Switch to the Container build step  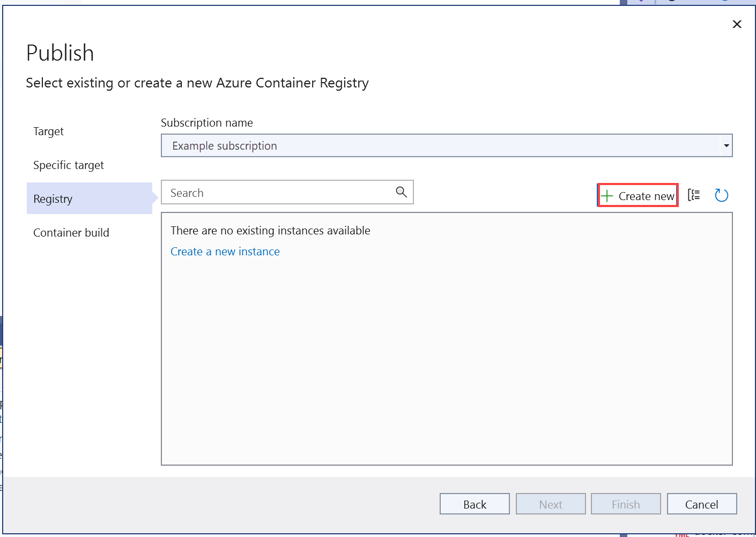tap(71, 232)
